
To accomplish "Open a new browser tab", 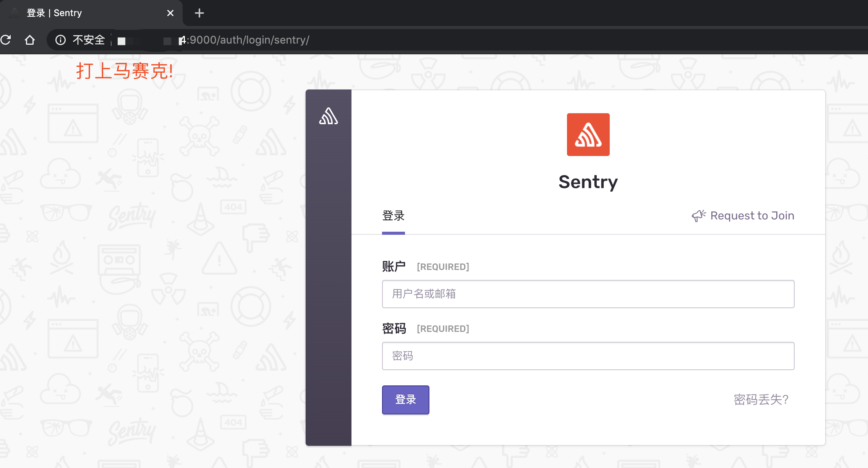I will click(199, 13).
